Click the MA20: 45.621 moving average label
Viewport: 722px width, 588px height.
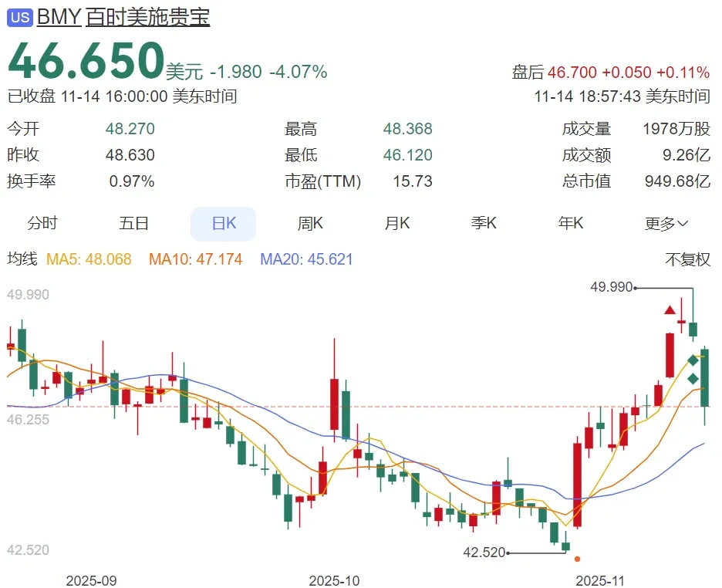306,259
